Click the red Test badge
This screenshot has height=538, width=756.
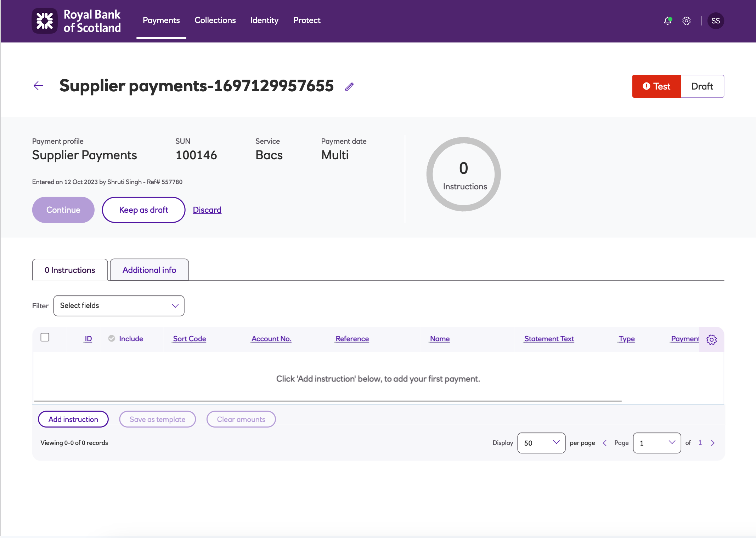pos(656,86)
